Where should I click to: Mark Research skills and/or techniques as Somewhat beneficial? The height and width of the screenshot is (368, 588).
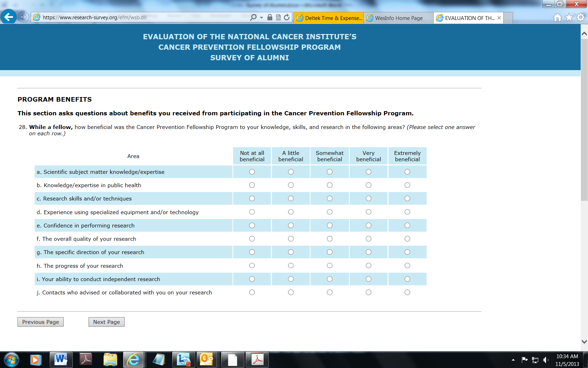point(330,198)
